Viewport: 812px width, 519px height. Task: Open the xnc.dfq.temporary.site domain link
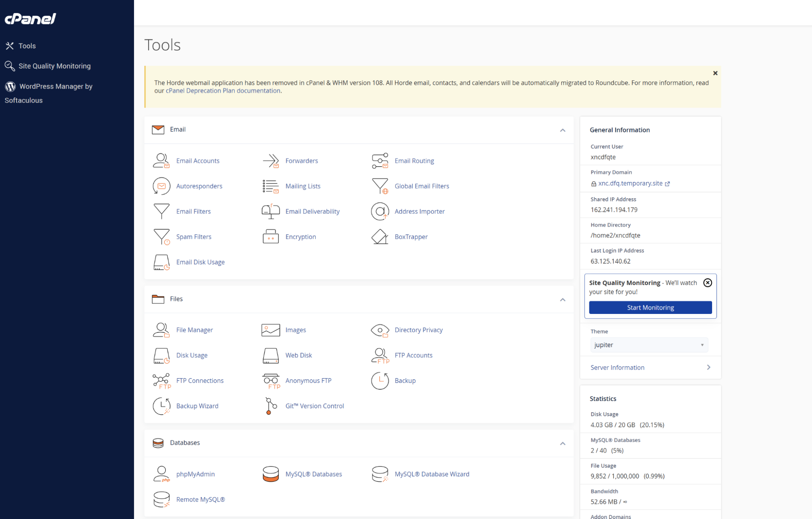(630, 184)
